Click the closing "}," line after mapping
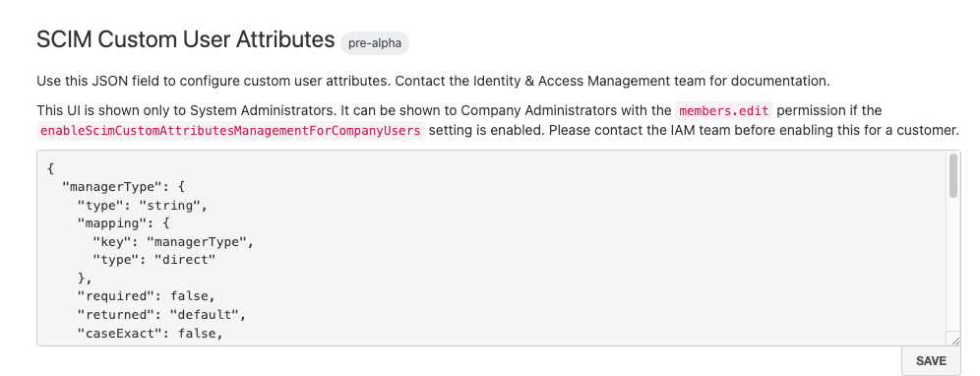Viewport: 980px width, 376px height. point(85,279)
